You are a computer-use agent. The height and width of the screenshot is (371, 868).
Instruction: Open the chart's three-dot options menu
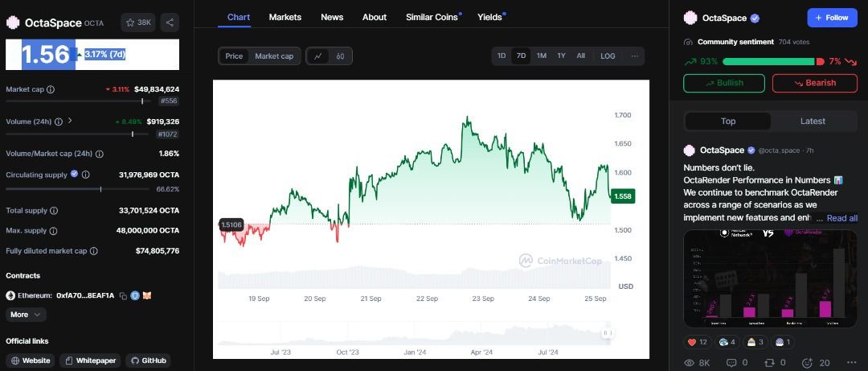pyautogui.click(x=634, y=56)
